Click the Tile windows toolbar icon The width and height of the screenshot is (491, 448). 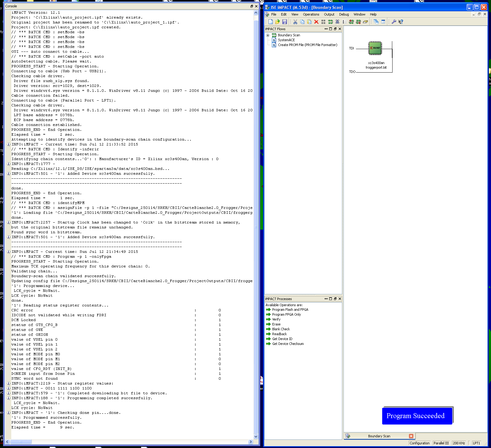pyautogui.click(x=383, y=22)
